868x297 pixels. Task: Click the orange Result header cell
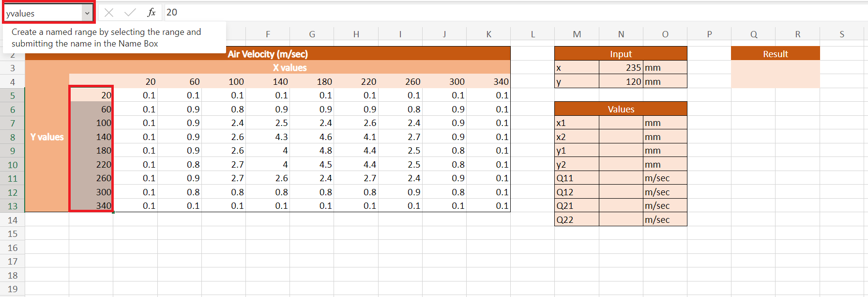[775, 54]
